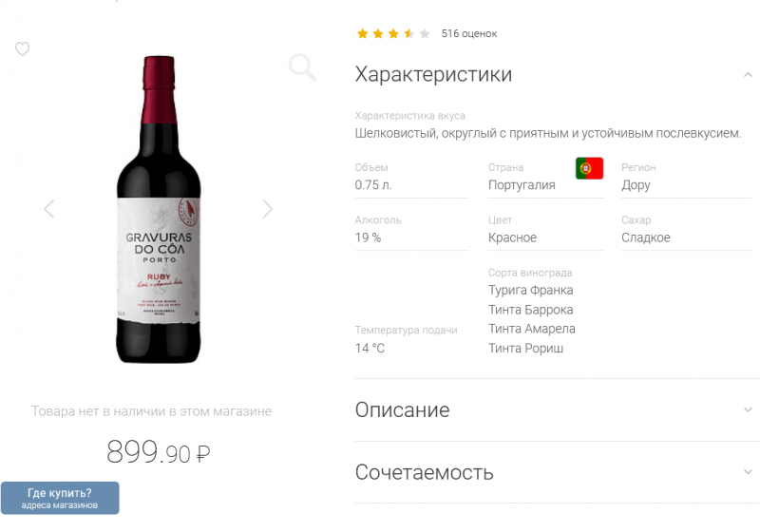Click the third rating star
Viewport: 760px width, 532px height.
click(393, 34)
